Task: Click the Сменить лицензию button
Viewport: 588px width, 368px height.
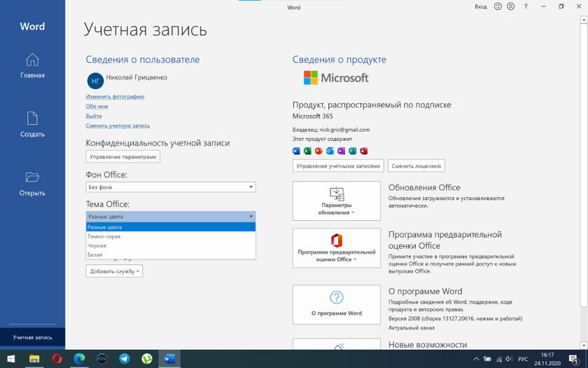Action: [416, 166]
